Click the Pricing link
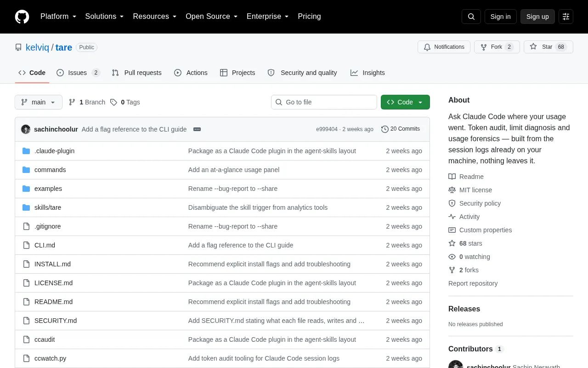The height and width of the screenshot is (368, 588). pyautogui.click(x=309, y=17)
